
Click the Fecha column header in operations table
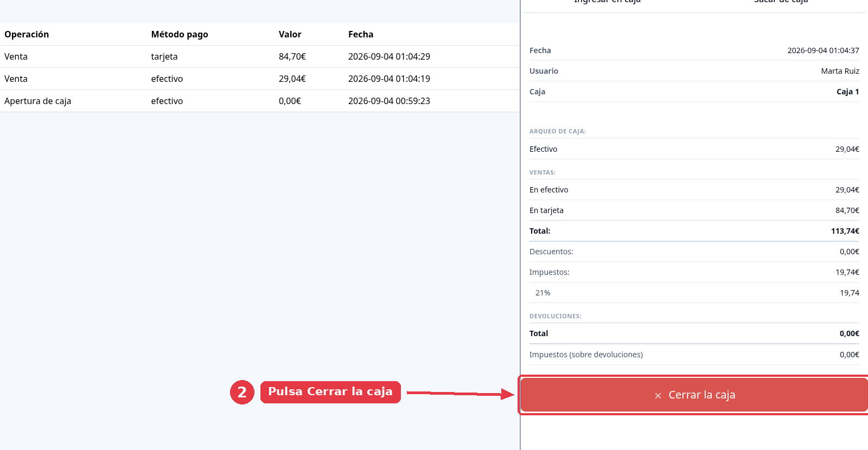[361, 34]
